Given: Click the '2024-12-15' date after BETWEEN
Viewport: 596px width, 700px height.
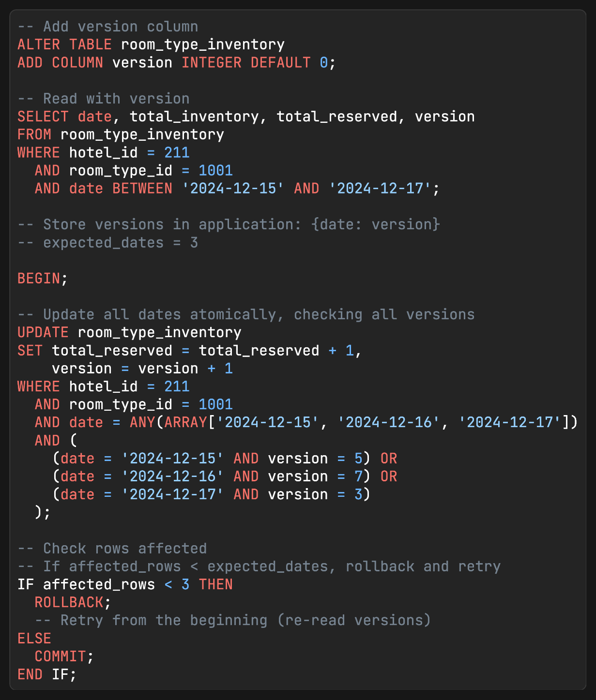Looking at the screenshot, I should tap(233, 188).
